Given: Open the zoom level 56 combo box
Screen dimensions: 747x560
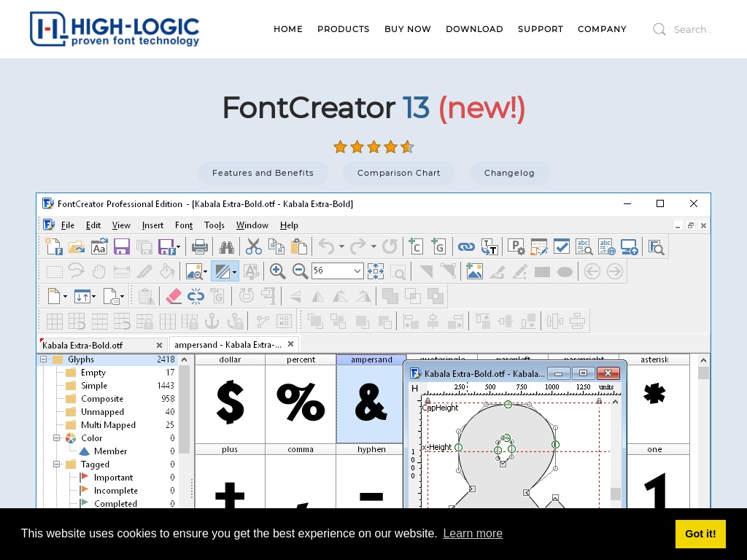Looking at the screenshot, I should pos(337,271).
